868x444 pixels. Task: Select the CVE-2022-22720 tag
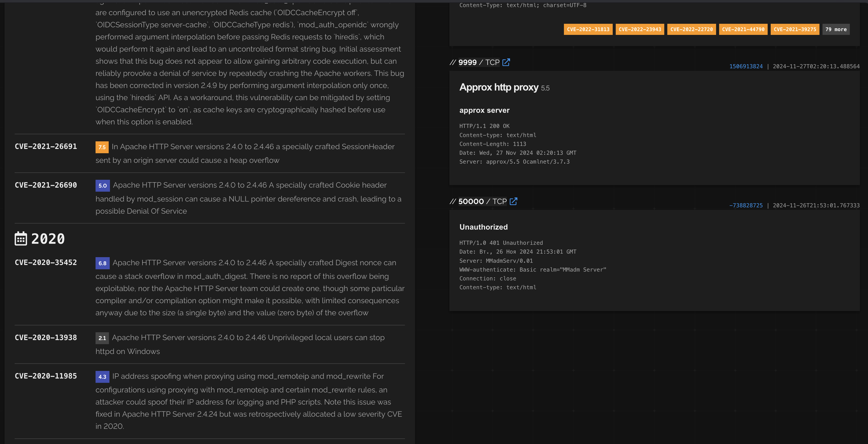point(691,29)
